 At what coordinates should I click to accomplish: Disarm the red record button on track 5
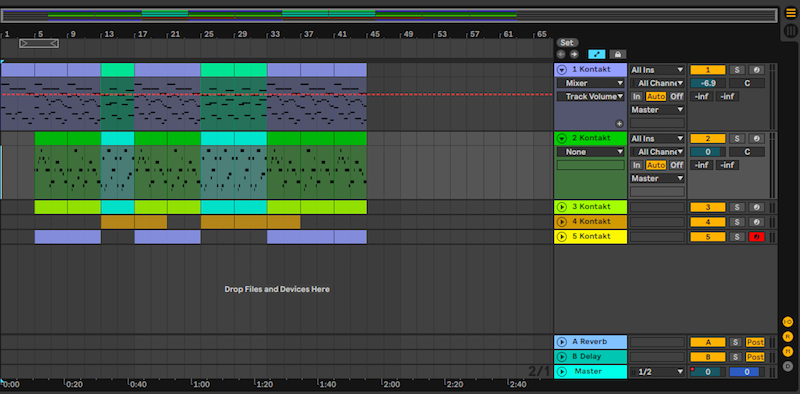pos(757,237)
